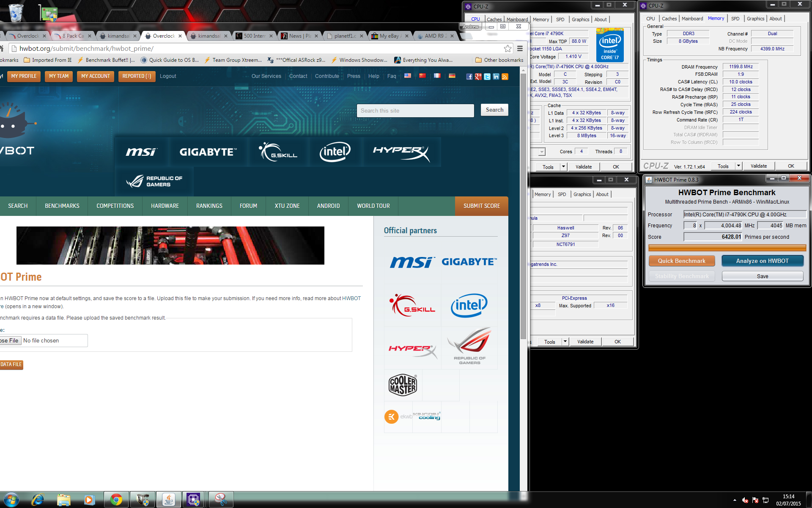Bookmark this page with the star icon
The width and height of the screenshot is (812, 508).
coord(507,49)
